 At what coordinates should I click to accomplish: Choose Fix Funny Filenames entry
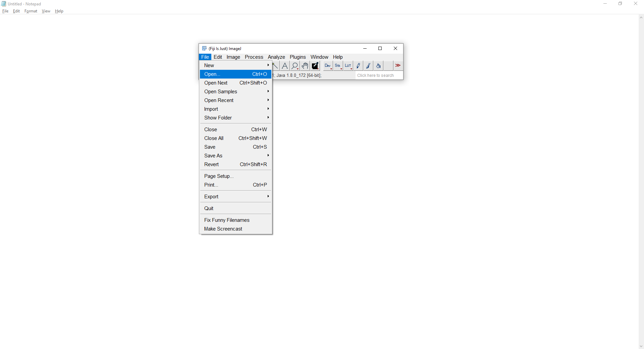(x=235, y=220)
